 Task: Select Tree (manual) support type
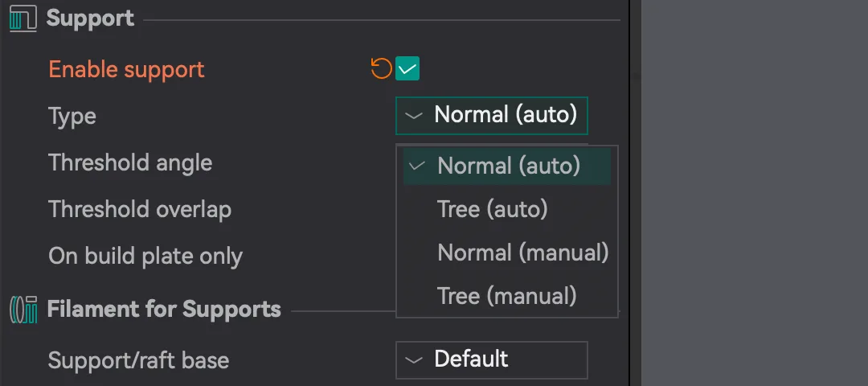coord(507,296)
